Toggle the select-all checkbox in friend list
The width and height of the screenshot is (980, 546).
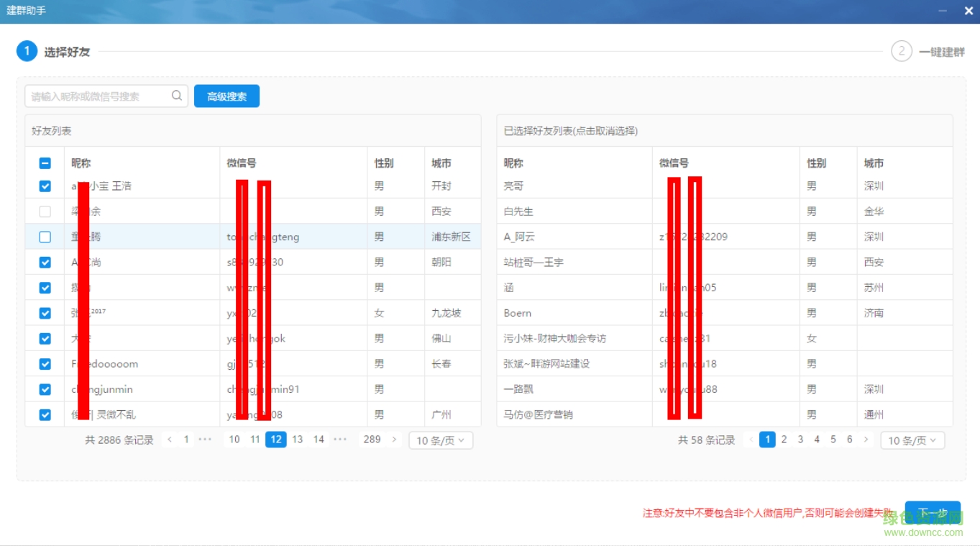point(45,163)
